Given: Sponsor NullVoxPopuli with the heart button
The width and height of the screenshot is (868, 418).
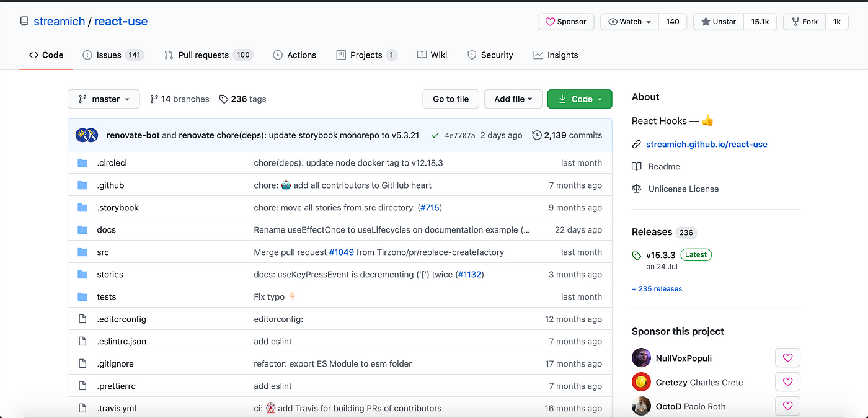Looking at the screenshot, I should click(x=787, y=358).
